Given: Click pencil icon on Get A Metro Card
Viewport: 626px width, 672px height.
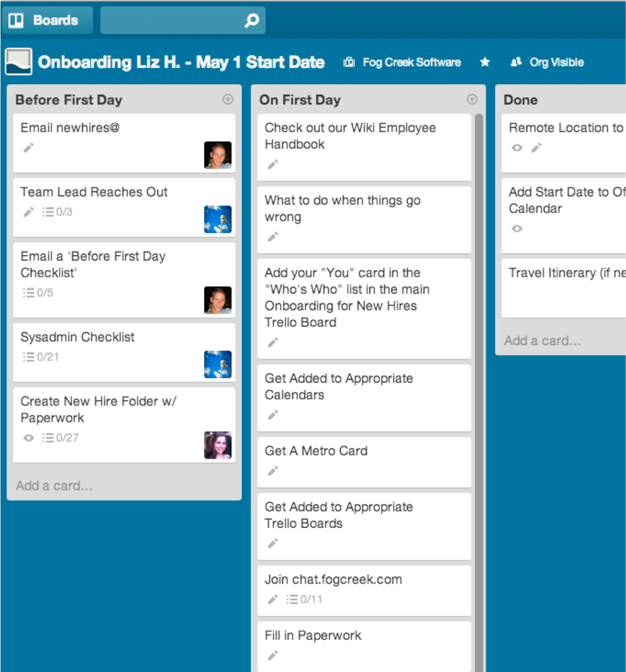Looking at the screenshot, I should point(273,471).
